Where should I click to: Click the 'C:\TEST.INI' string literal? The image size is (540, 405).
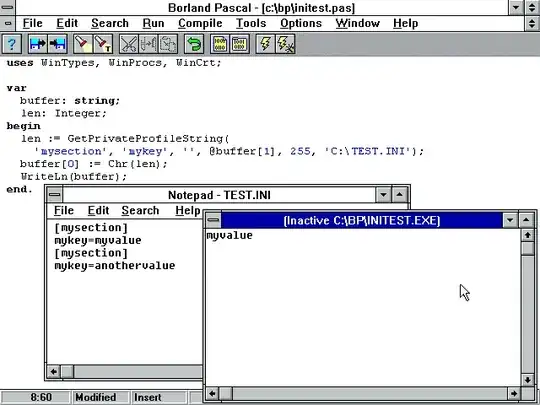coord(368,151)
